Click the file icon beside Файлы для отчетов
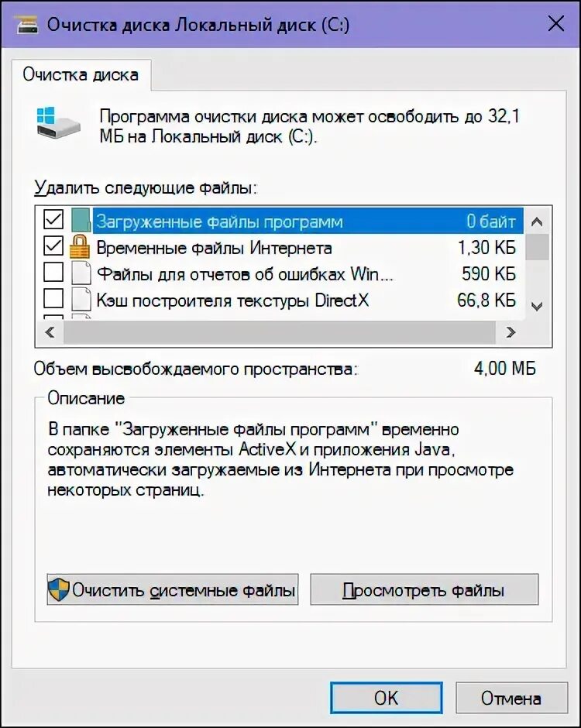Image resolution: width=581 pixels, height=728 pixels. pos(81,273)
